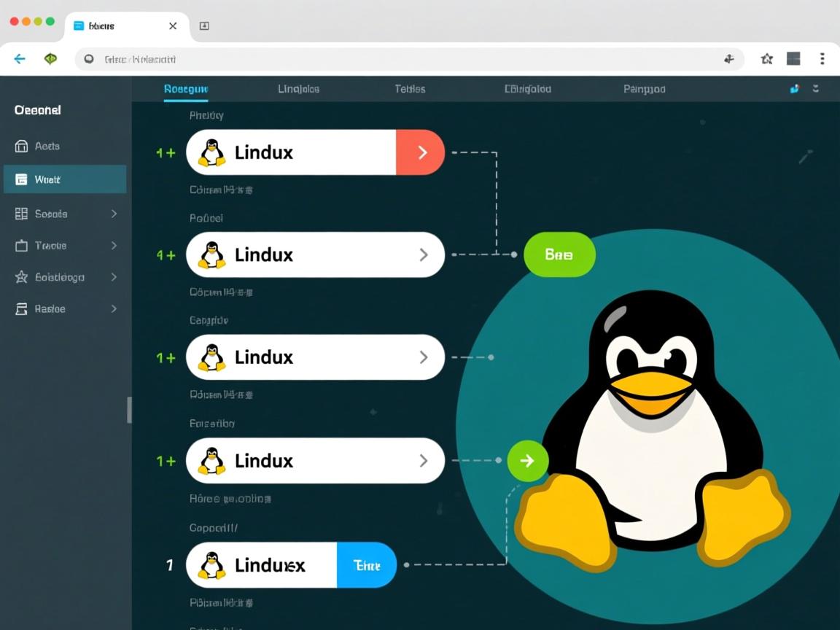Click the browser tab favicon
Image resolution: width=840 pixels, height=630 pixels.
pos(79,26)
